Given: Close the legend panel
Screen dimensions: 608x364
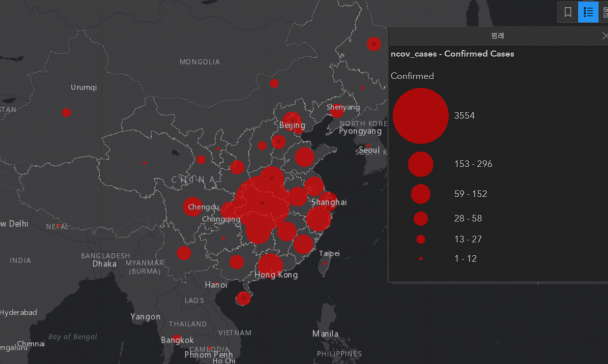Looking at the screenshot, I should (605, 36).
